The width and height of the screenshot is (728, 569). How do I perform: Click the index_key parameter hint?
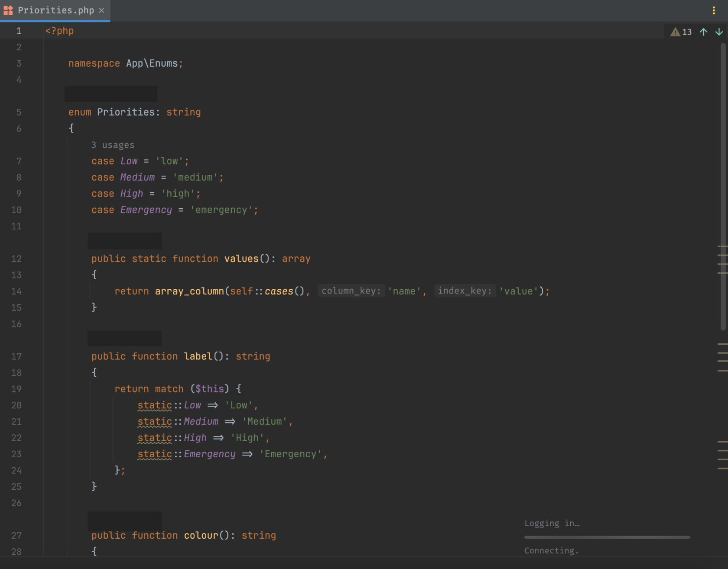[x=465, y=291]
